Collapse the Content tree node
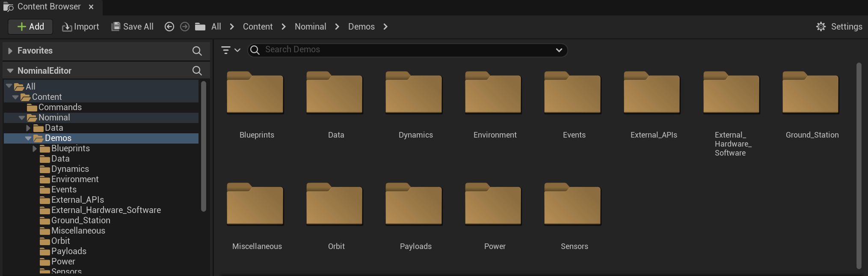The width and height of the screenshot is (868, 276). [x=15, y=97]
